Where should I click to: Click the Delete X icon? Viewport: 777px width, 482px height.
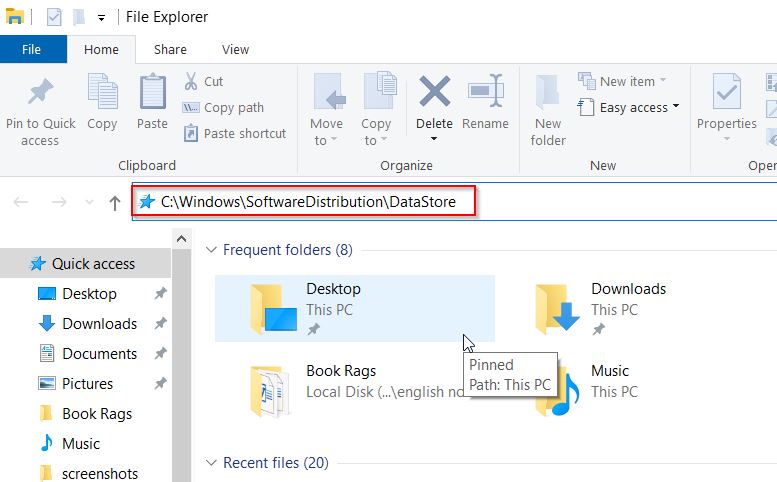(435, 91)
